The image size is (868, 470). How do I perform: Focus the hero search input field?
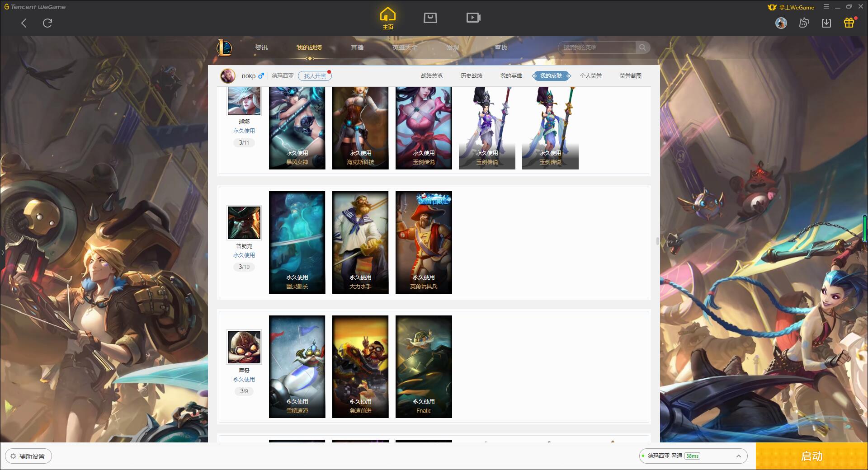click(597, 47)
